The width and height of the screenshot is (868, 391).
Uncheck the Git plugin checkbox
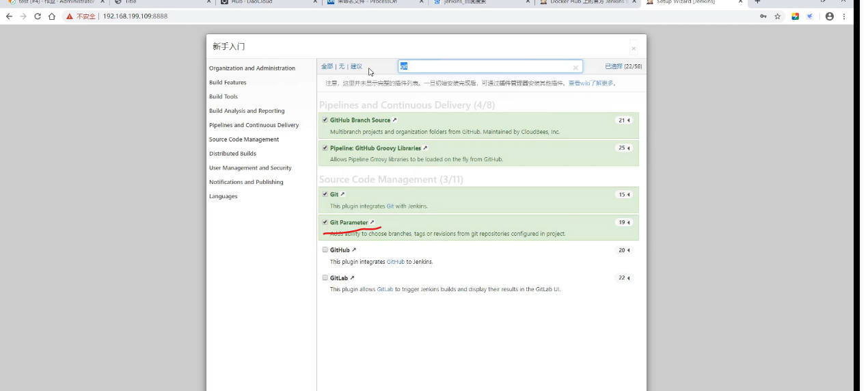click(x=325, y=194)
